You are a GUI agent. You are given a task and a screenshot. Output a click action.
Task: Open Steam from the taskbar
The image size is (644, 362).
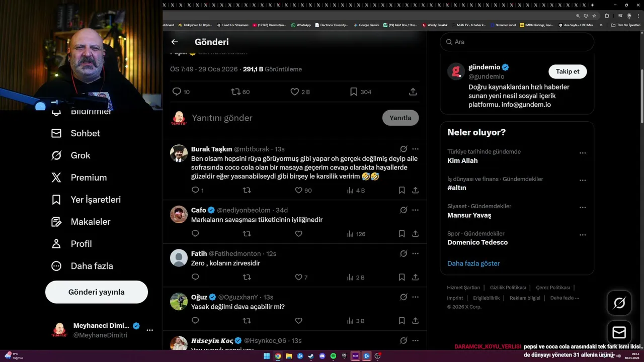click(x=311, y=356)
